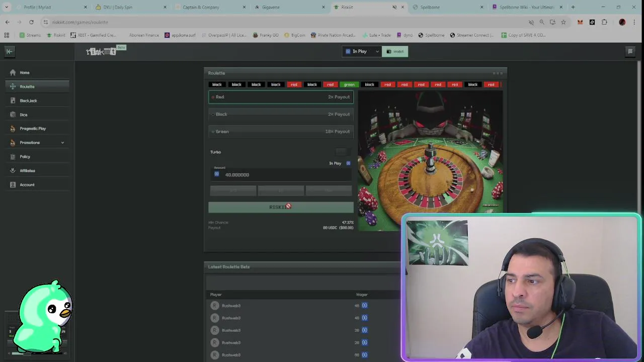This screenshot has height=362, width=644.
Task: Click the first Rushweb3 row in bets
Action: (302, 306)
